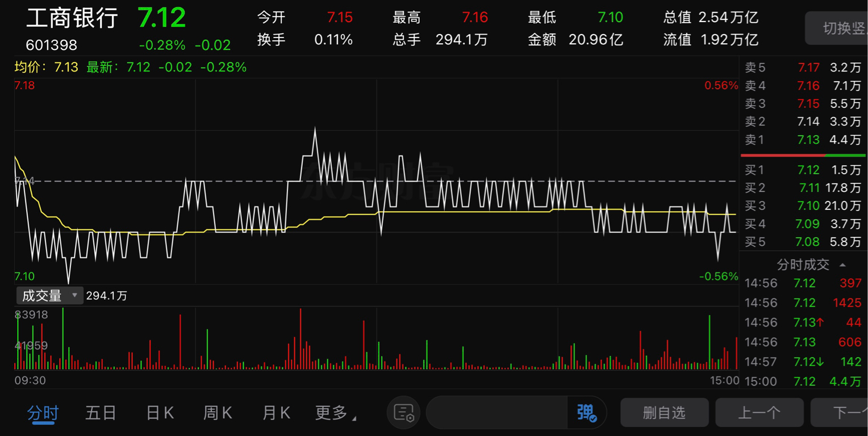Click the 金额 20.96亿 value

point(596,40)
